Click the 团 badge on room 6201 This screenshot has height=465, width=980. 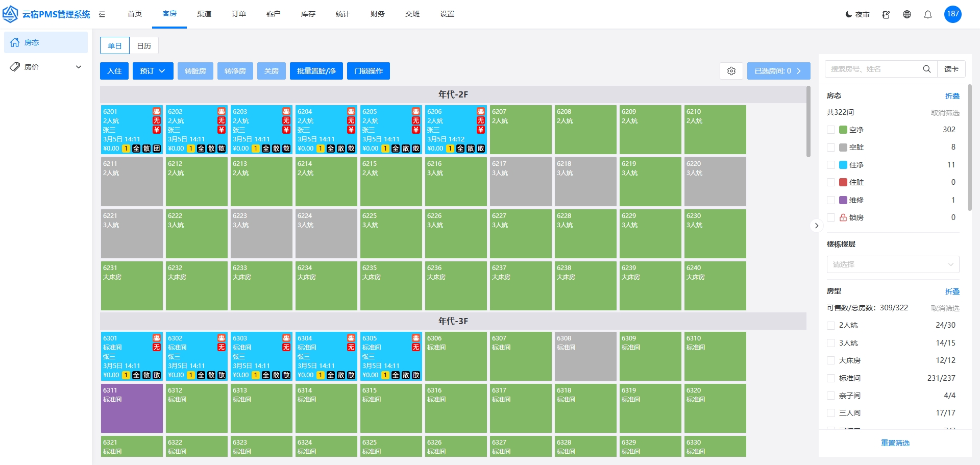[157, 149]
